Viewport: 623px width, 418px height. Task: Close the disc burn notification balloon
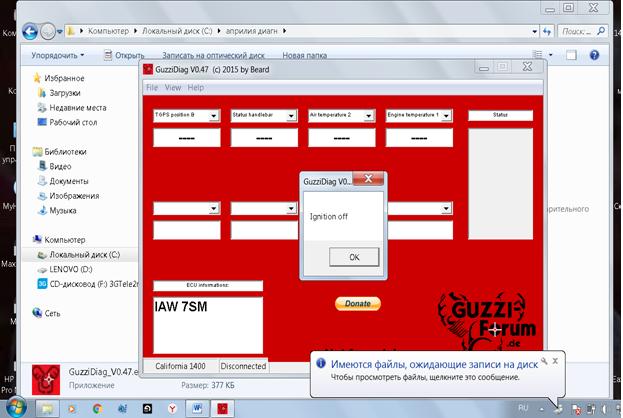coord(555,361)
